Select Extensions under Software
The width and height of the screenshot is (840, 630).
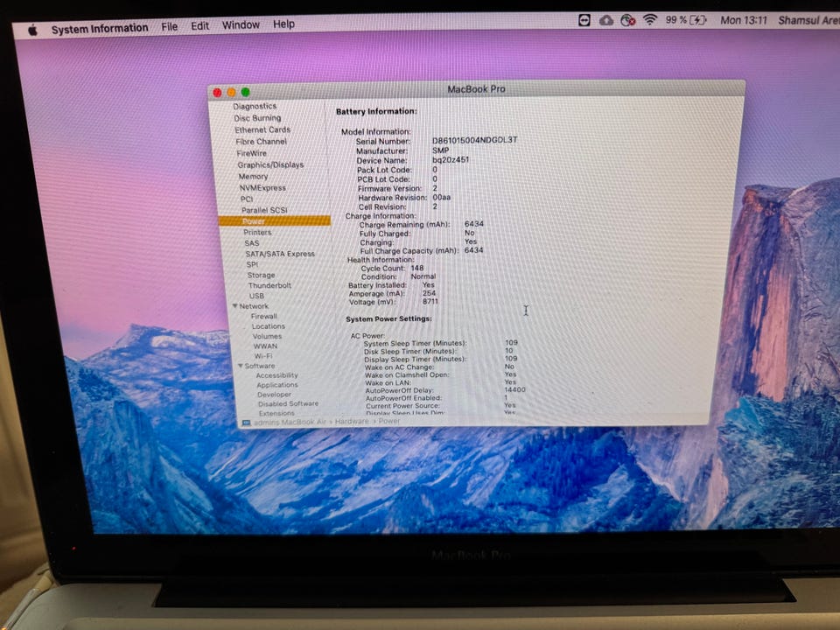pyautogui.click(x=276, y=413)
